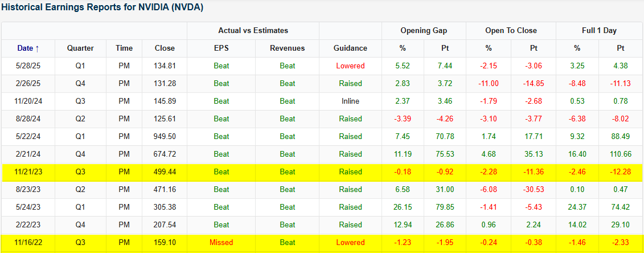Click the Full 1 Day group header
Viewport: 644px width, 253px height.
600,31
